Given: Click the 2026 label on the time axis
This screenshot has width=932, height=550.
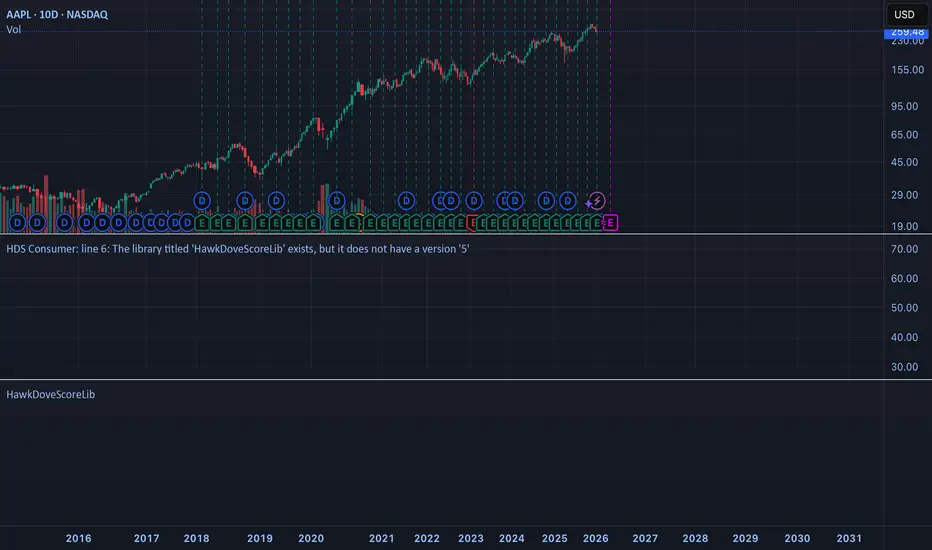Looking at the screenshot, I should (595, 538).
